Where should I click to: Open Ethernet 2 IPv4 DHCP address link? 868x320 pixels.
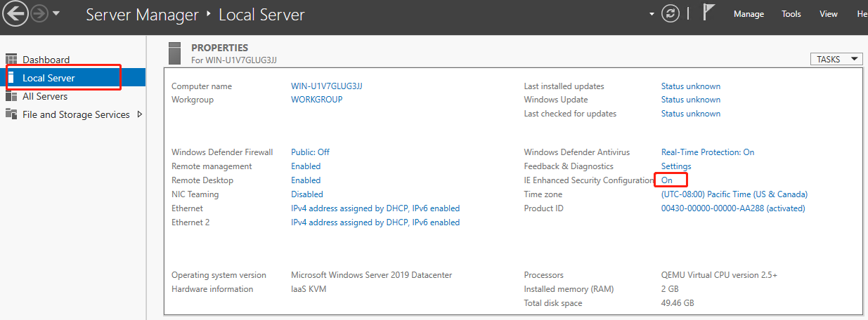[375, 222]
